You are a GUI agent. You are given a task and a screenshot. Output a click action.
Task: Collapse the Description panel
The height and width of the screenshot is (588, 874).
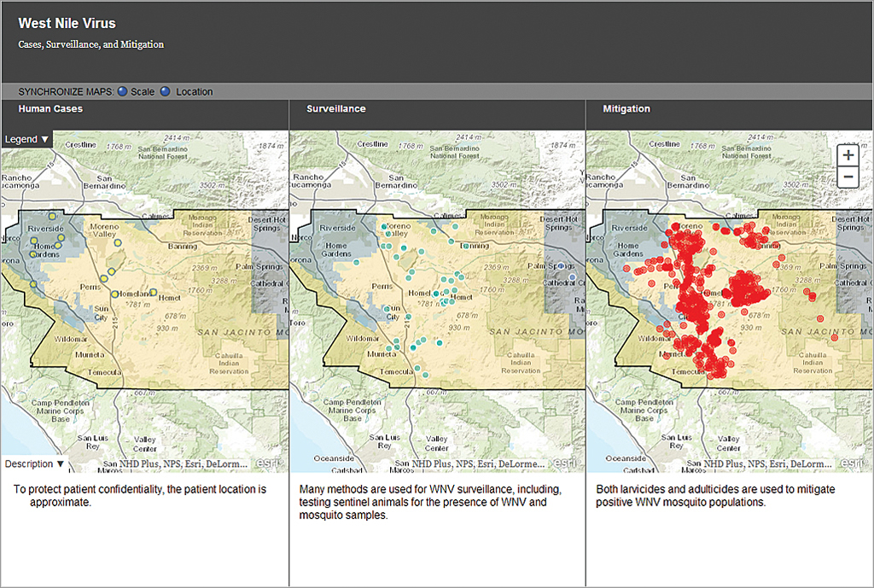click(x=34, y=464)
